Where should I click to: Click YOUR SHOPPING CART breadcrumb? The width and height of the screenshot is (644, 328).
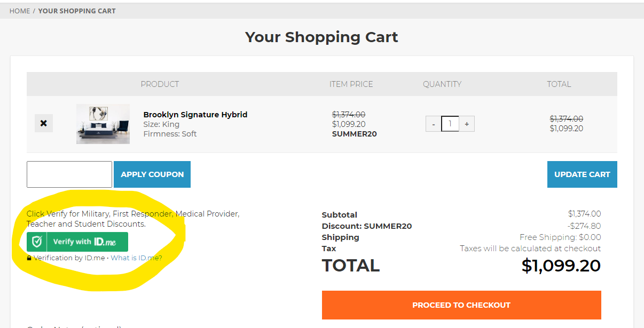click(77, 11)
